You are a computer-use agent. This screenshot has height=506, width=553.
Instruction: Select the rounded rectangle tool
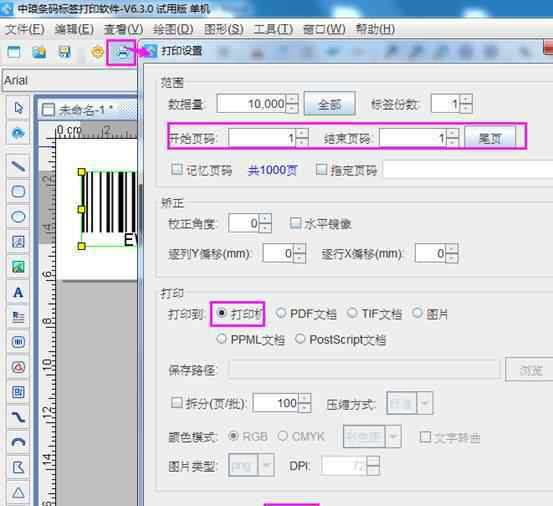pyautogui.click(x=18, y=191)
